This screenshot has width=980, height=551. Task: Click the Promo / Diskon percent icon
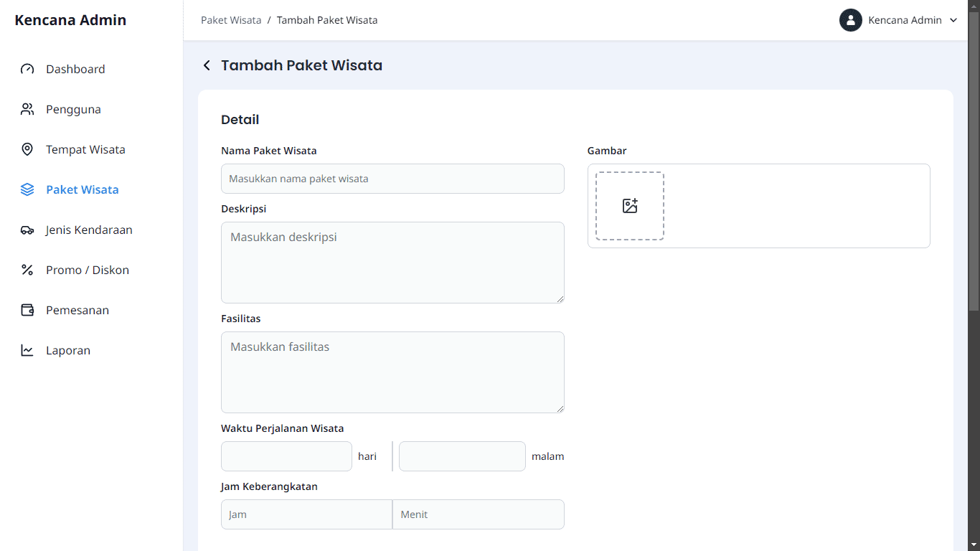(27, 270)
